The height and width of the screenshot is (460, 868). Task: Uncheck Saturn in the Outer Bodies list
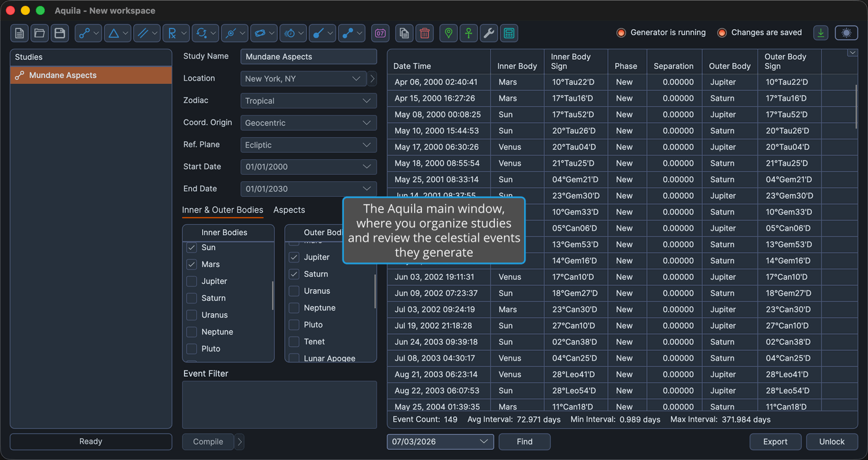(x=294, y=274)
